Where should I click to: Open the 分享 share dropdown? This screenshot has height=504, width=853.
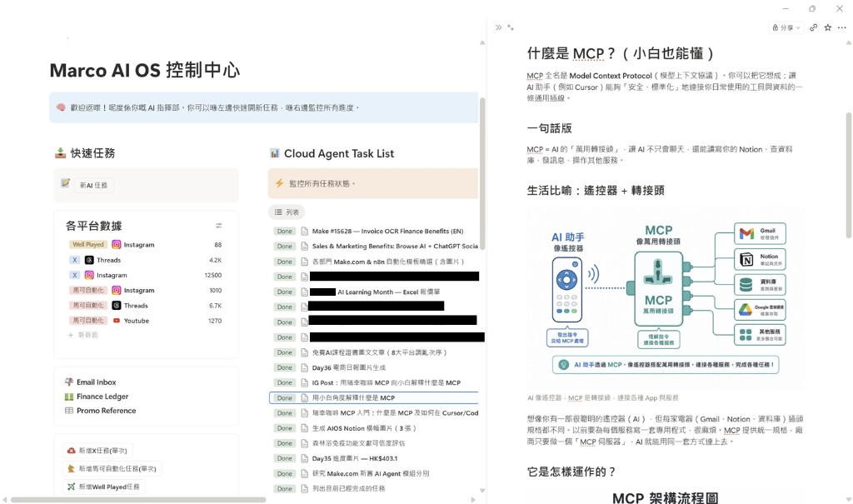786,27
